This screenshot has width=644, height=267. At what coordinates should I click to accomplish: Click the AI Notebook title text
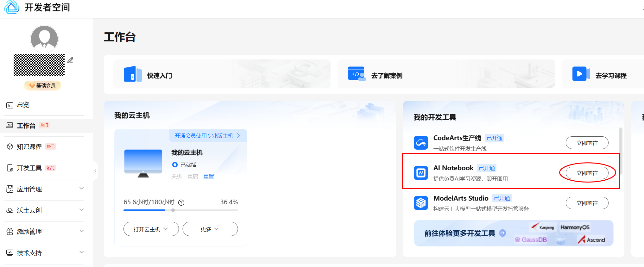click(x=453, y=168)
